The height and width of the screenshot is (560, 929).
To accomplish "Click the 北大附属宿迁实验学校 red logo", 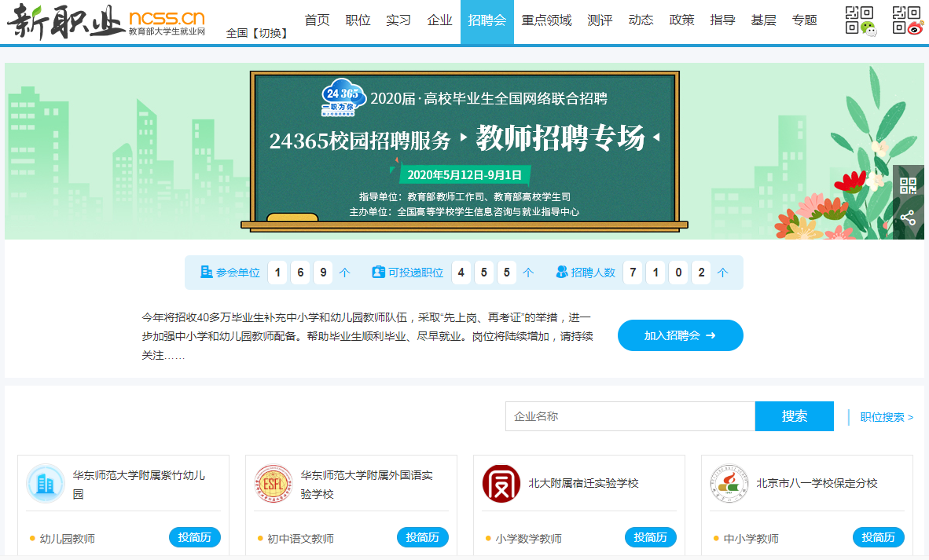I will [x=501, y=484].
